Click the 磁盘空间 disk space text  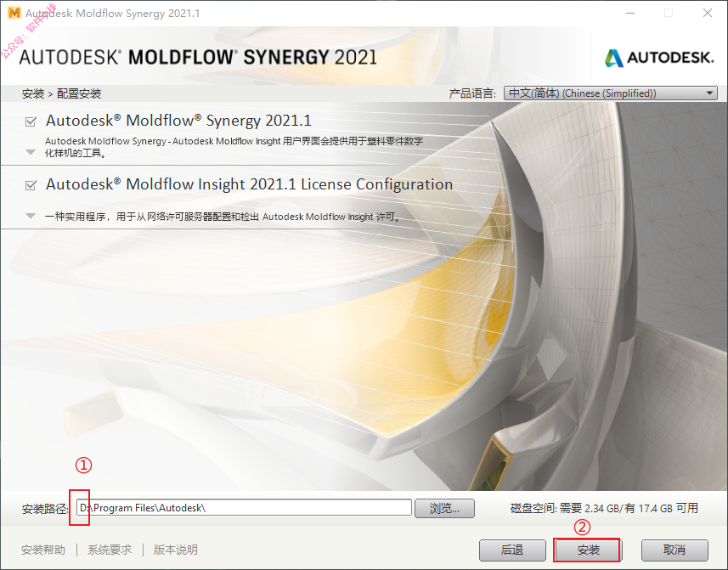[x=604, y=508]
